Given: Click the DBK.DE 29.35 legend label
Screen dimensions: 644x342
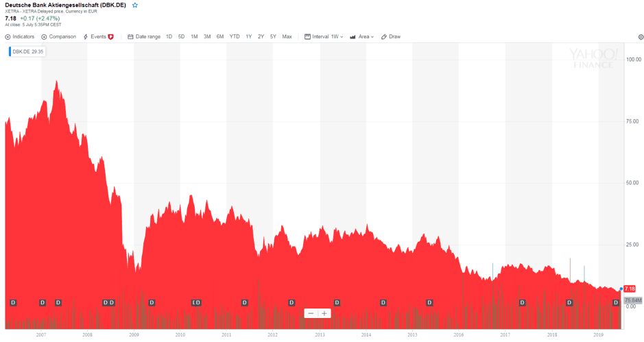Looking at the screenshot, I should point(27,51).
